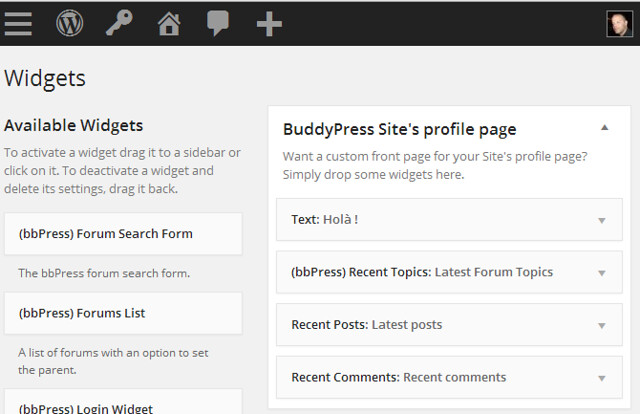Open the hamburger menu in the admin bar

point(18,24)
